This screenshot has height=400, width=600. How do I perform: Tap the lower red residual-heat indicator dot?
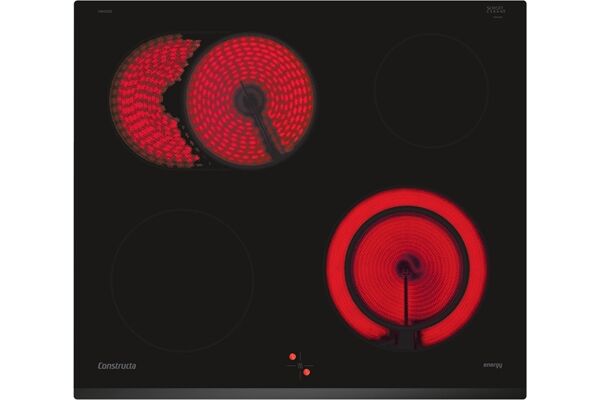pyautogui.click(x=307, y=372)
